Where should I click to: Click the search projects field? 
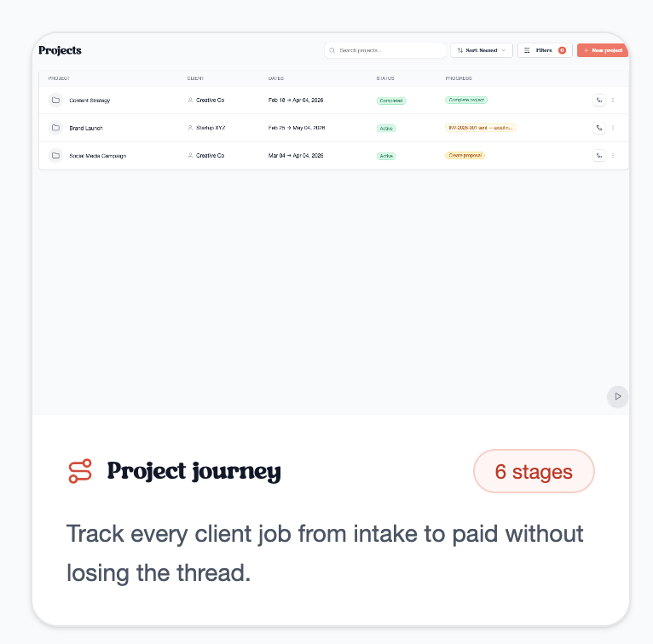click(x=388, y=51)
